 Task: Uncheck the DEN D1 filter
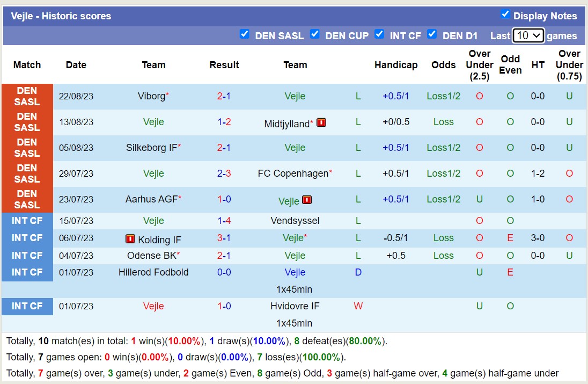(432, 34)
